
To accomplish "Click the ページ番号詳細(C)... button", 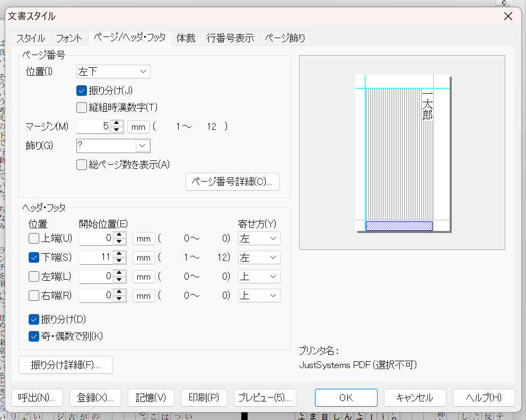I will [232, 181].
